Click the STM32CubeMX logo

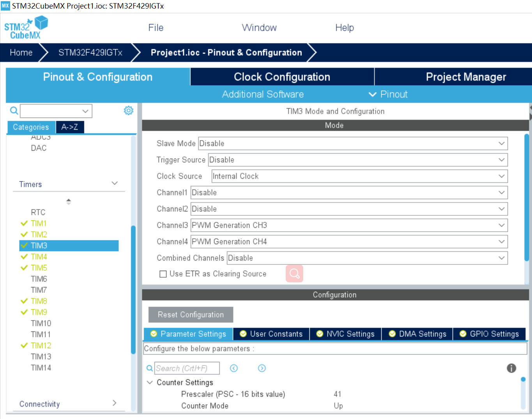(x=26, y=28)
